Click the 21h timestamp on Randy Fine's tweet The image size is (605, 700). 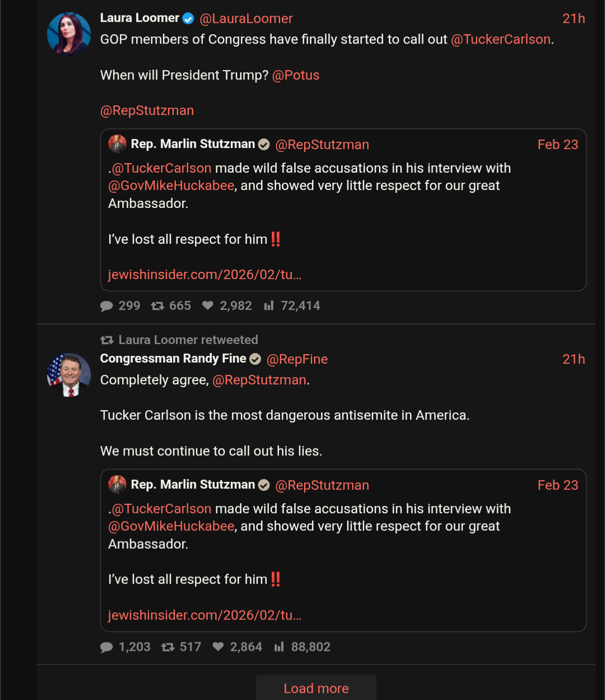[574, 359]
